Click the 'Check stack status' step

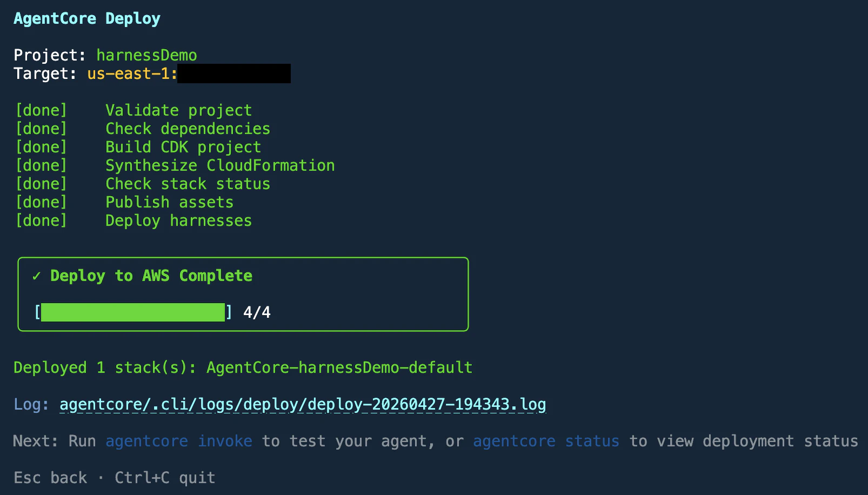[x=188, y=184]
